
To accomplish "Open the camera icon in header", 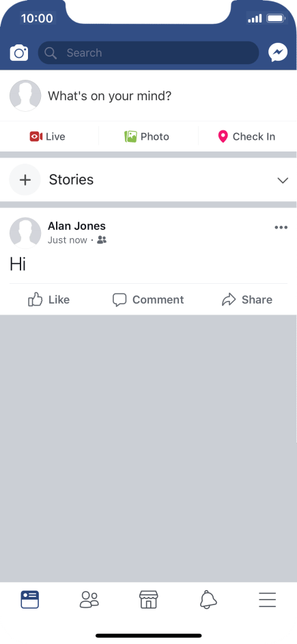I will [19, 53].
